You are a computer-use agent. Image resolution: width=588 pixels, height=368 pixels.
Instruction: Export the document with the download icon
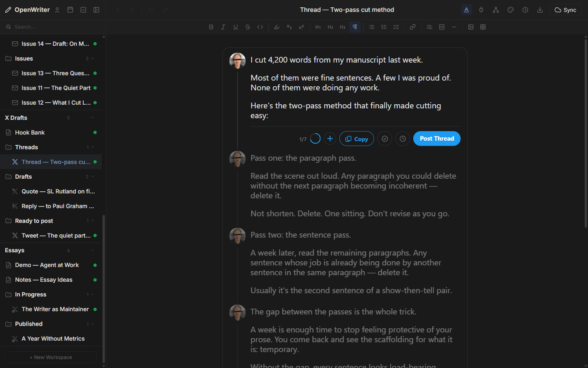click(540, 9)
